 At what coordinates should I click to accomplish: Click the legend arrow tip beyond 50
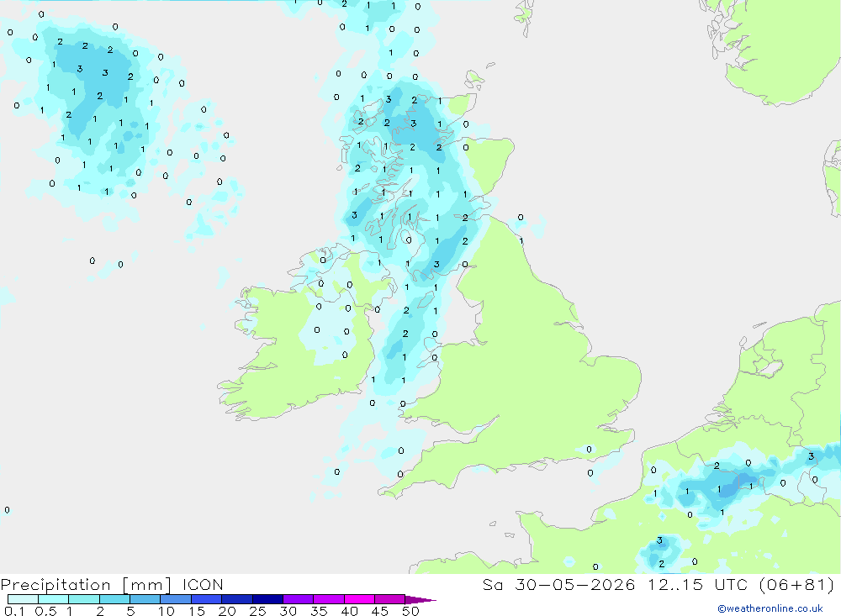click(x=420, y=599)
